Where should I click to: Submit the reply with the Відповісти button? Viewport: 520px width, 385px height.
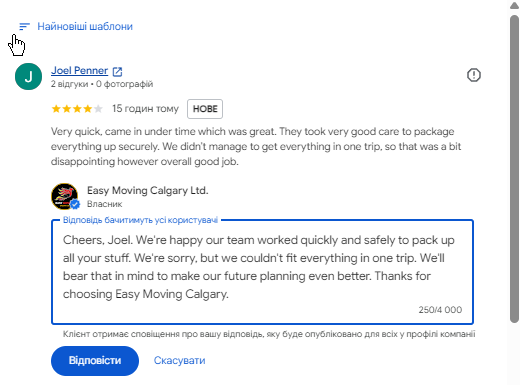pyautogui.click(x=95, y=361)
